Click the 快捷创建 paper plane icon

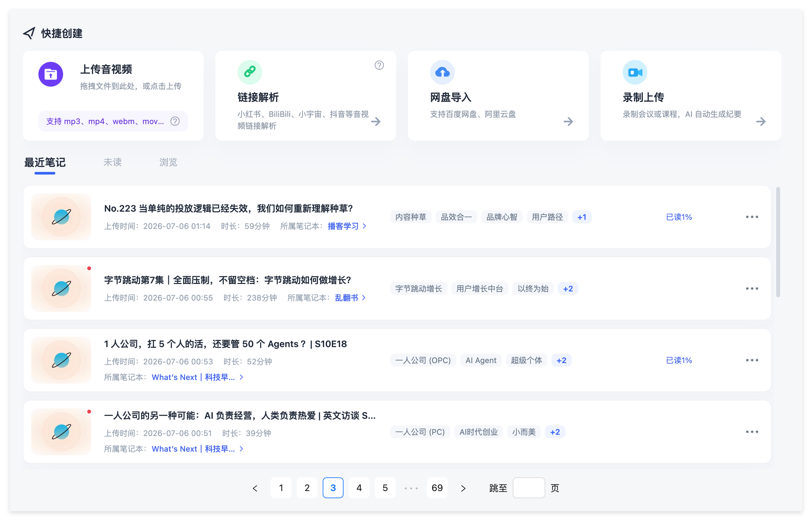coord(29,33)
